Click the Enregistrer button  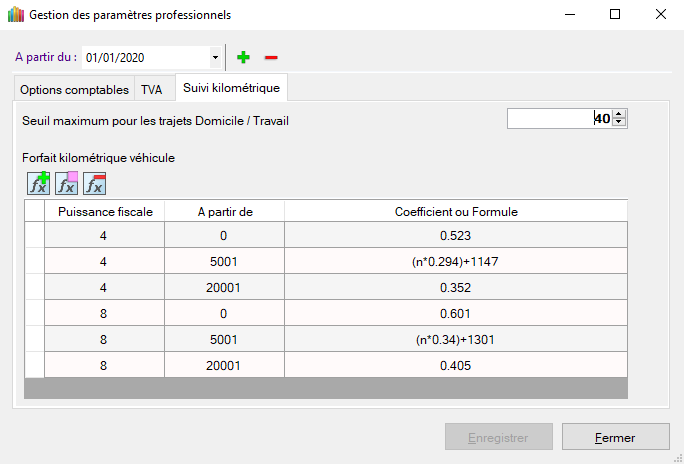click(x=499, y=437)
